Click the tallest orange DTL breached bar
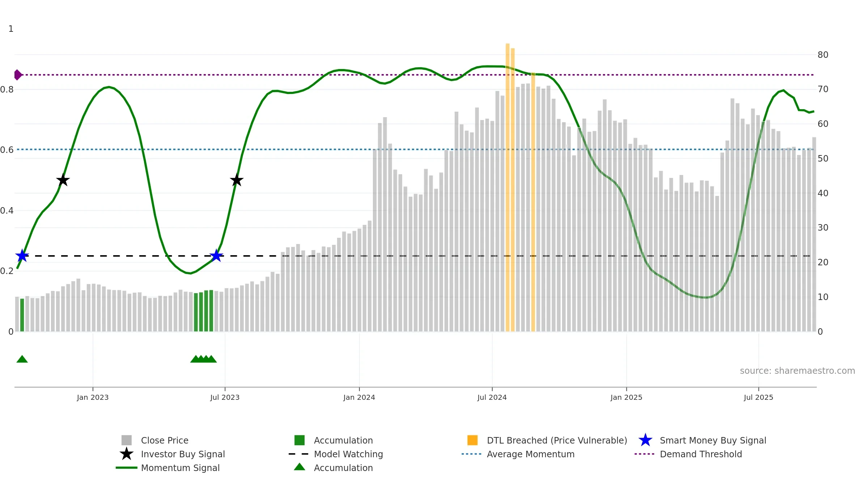The width and height of the screenshot is (868, 488). [507, 187]
